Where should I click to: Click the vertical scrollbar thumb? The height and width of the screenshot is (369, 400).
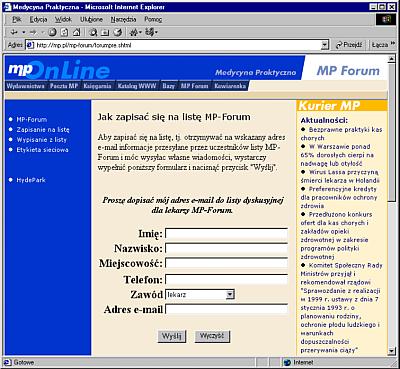(x=392, y=132)
